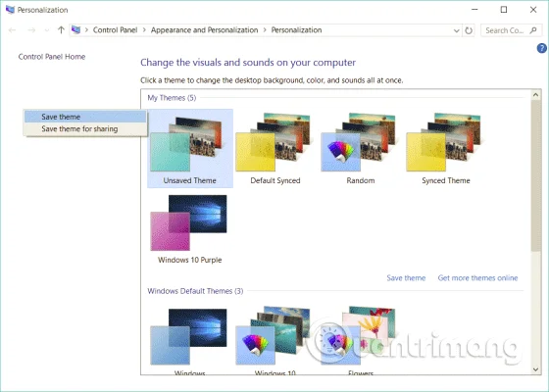The height and width of the screenshot is (392, 549).
Task: Expand chevron after Appearance and Personalization
Action: (265, 30)
